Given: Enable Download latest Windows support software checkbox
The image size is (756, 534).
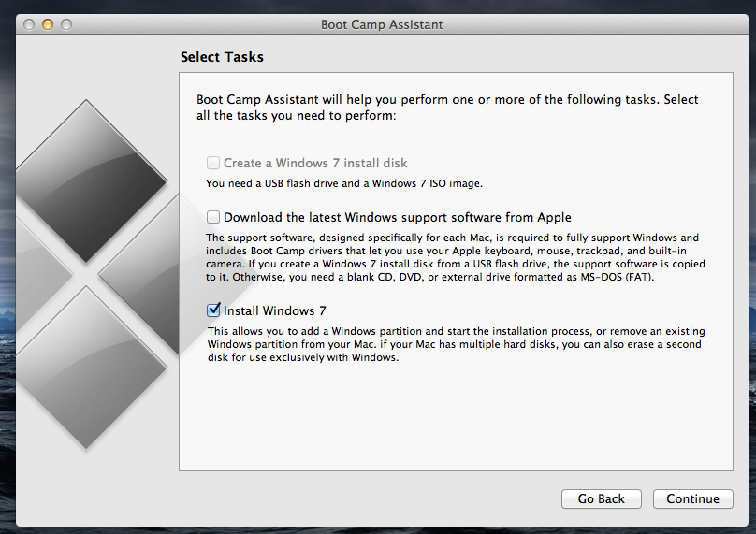Looking at the screenshot, I should 213,217.
